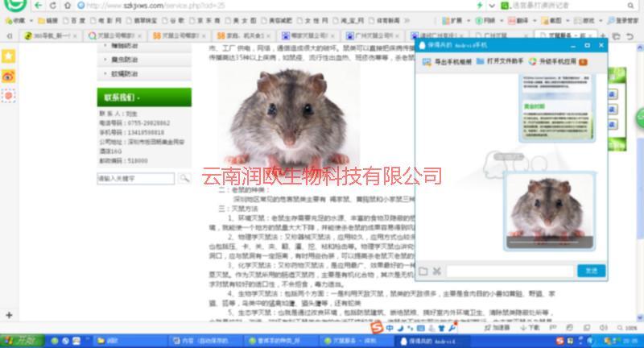Viewport: 644px width, 348px height.
Task: Click the plus icon at the sidebar bottom
Action: 9,315
